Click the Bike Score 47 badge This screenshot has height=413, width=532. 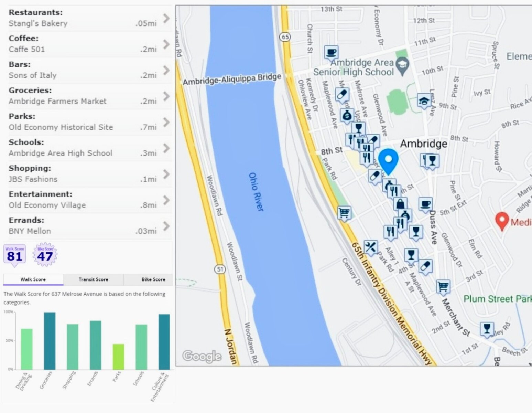point(45,255)
